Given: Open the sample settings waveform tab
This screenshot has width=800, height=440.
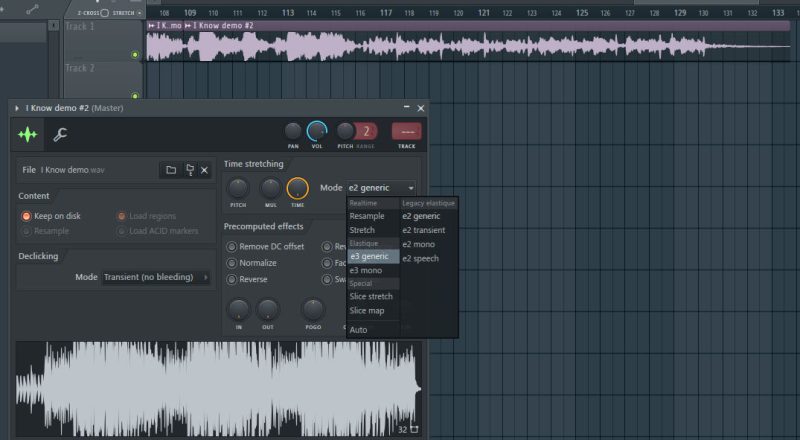Looking at the screenshot, I should click(x=28, y=134).
